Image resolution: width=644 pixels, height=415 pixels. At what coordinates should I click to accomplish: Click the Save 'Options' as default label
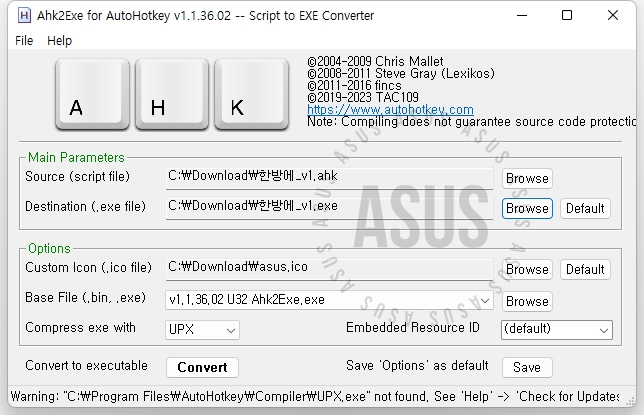click(x=417, y=366)
